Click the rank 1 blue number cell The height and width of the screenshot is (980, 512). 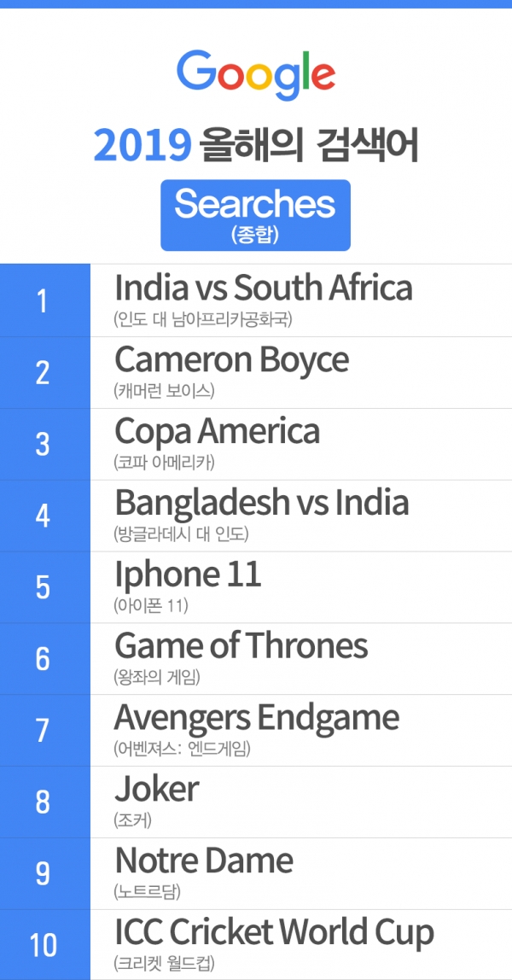[45, 300]
